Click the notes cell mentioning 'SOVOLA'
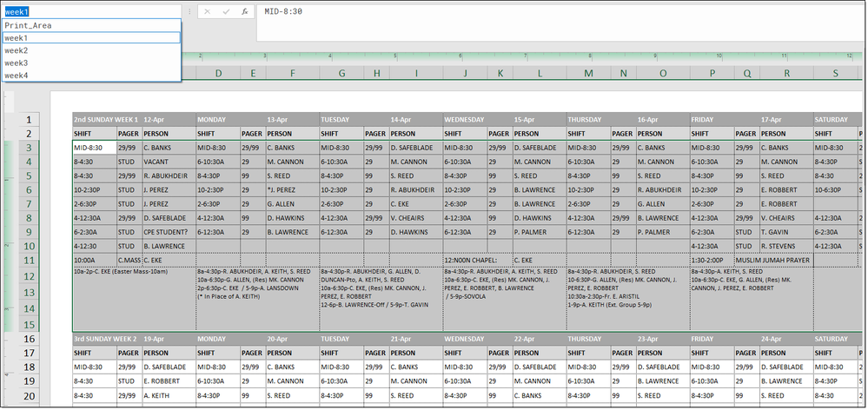Image resolution: width=868 pixels, height=410 pixels. click(505, 300)
